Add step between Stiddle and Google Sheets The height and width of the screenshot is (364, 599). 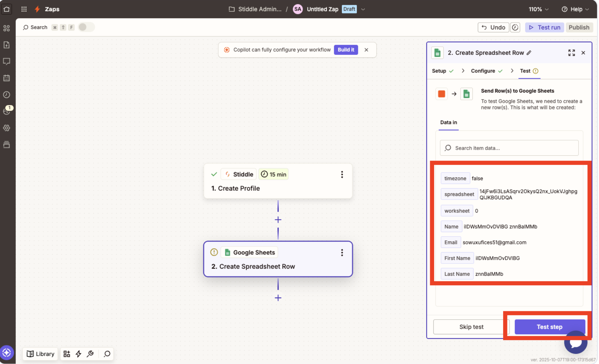(x=278, y=220)
